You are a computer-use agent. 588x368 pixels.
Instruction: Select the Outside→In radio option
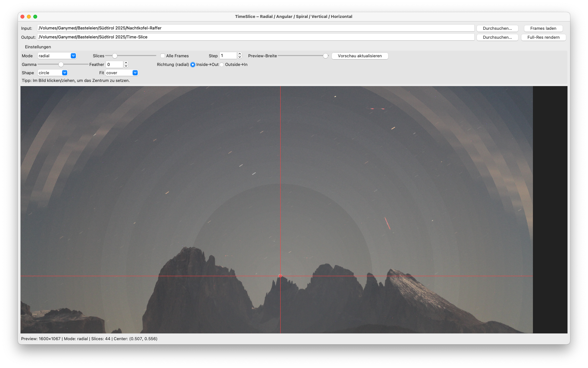pos(222,65)
